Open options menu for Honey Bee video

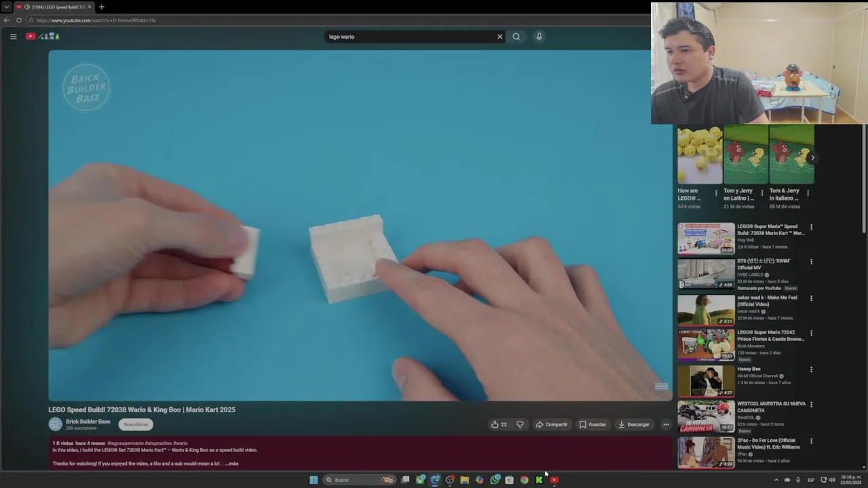(811, 370)
